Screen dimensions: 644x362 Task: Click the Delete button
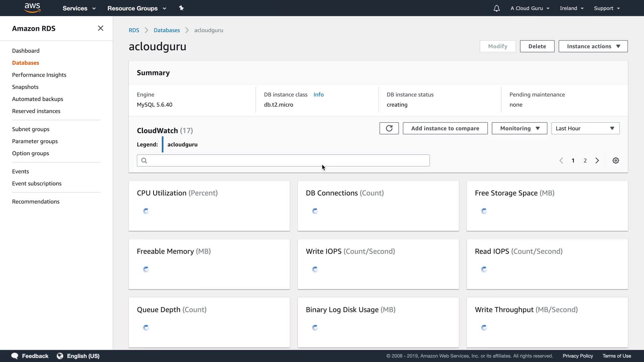(537, 46)
